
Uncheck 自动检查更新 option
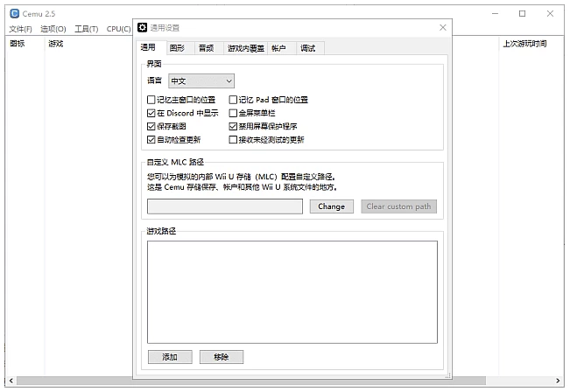coord(151,139)
